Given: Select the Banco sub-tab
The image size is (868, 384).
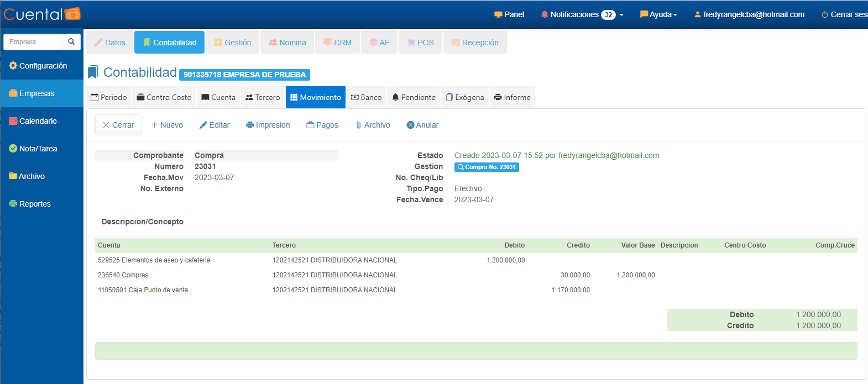Looking at the screenshot, I should tap(366, 97).
